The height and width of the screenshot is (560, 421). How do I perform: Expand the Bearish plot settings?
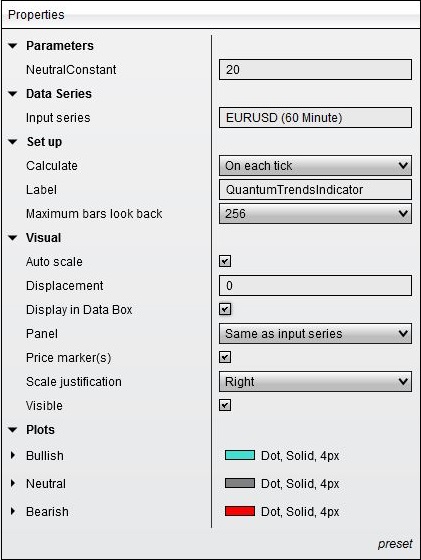(x=13, y=511)
